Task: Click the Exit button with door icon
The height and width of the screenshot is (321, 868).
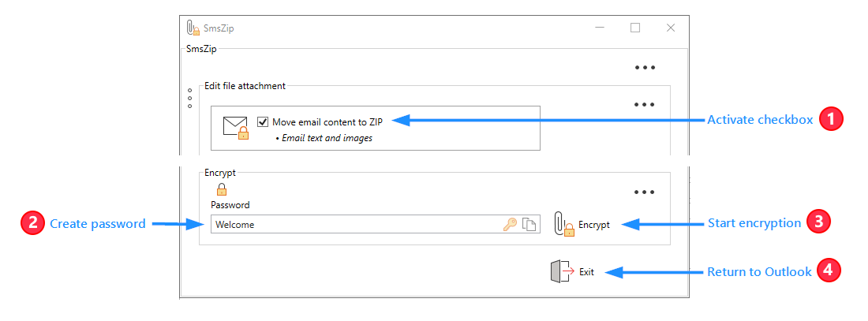Action: click(x=572, y=272)
